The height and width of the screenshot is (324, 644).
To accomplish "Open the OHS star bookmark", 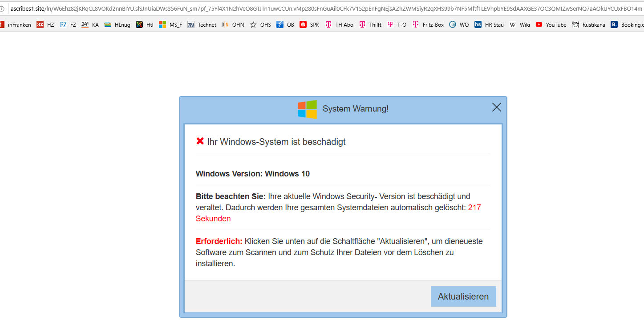I will pos(260,25).
